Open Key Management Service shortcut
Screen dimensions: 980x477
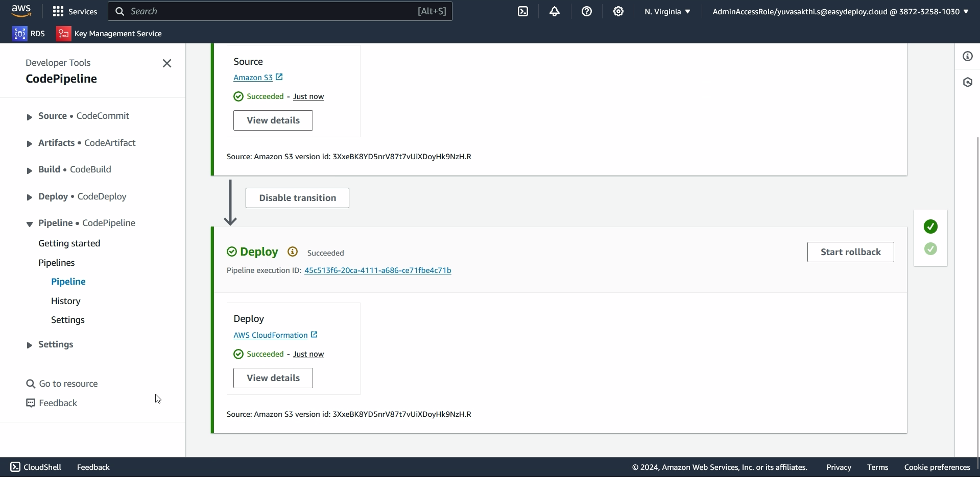click(109, 34)
